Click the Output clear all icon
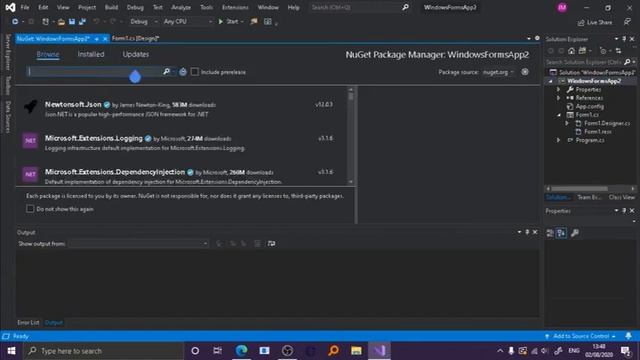The height and width of the screenshot is (360, 640). (x=257, y=244)
